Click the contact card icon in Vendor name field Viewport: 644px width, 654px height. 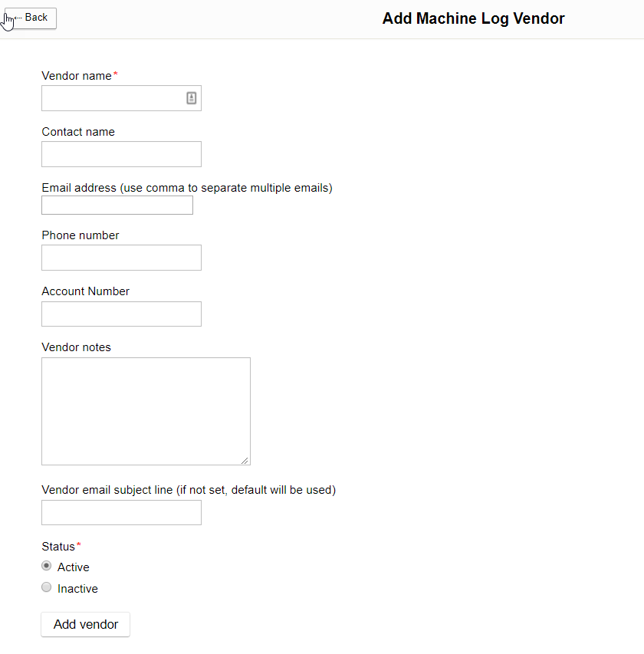pyautogui.click(x=192, y=98)
